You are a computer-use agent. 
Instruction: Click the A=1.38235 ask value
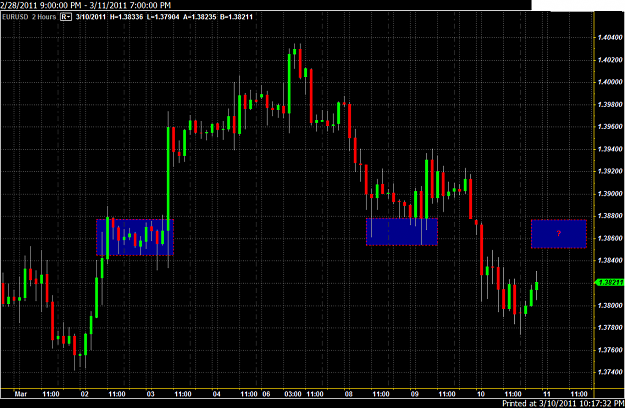click(199, 17)
